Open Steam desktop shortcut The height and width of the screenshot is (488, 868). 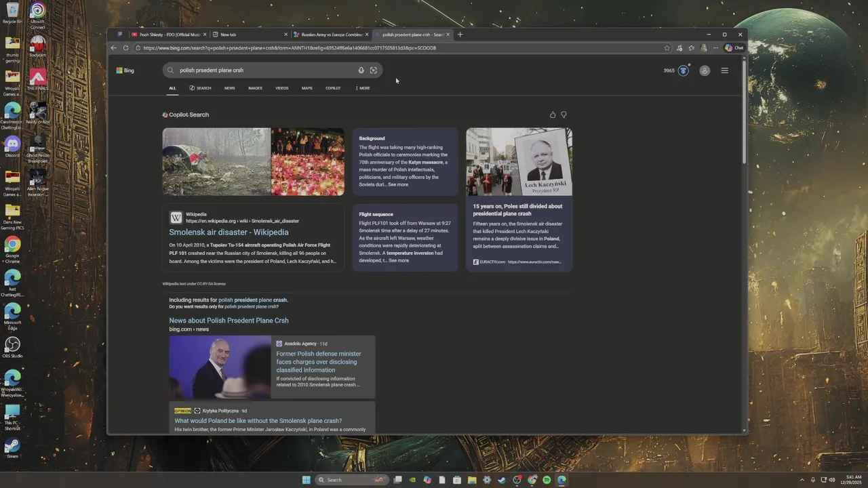(x=12, y=448)
